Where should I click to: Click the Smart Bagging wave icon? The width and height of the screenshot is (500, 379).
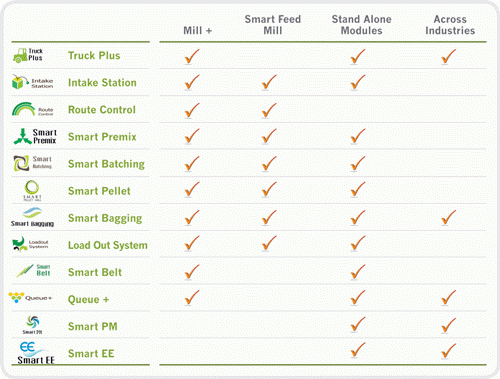[x=32, y=213]
